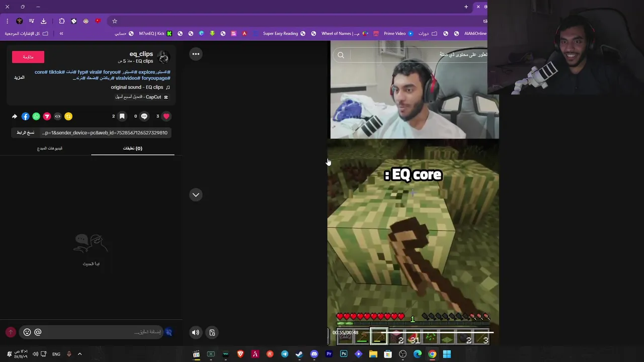644x362 pixels.
Task: Bookmark this page with the star icon
Action: pos(115,21)
